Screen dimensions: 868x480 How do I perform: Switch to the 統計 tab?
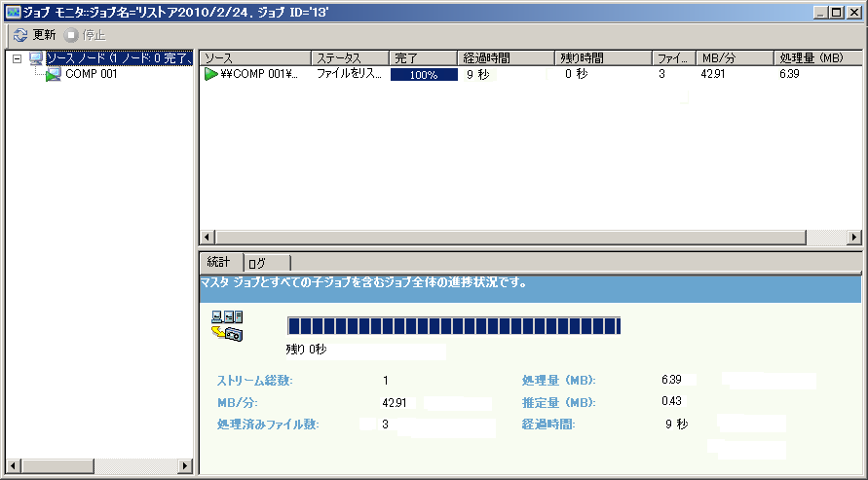[x=219, y=262]
